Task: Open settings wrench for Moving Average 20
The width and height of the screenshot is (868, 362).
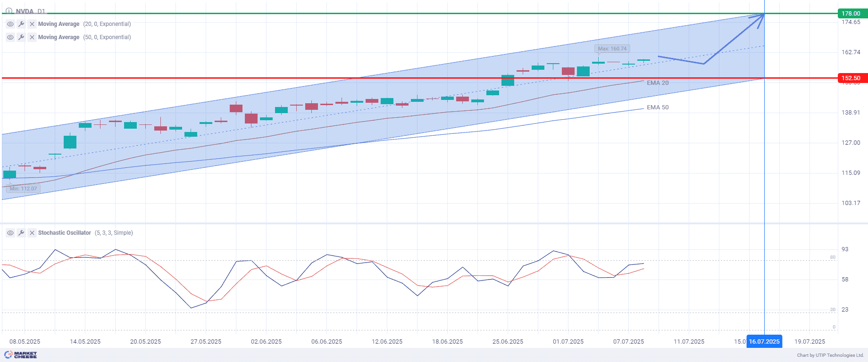Action: pos(21,24)
